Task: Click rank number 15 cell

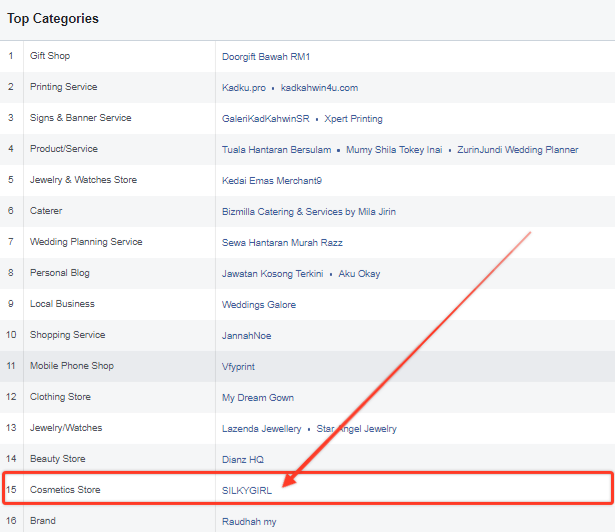Action: pyautogui.click(x=11, y=490)
